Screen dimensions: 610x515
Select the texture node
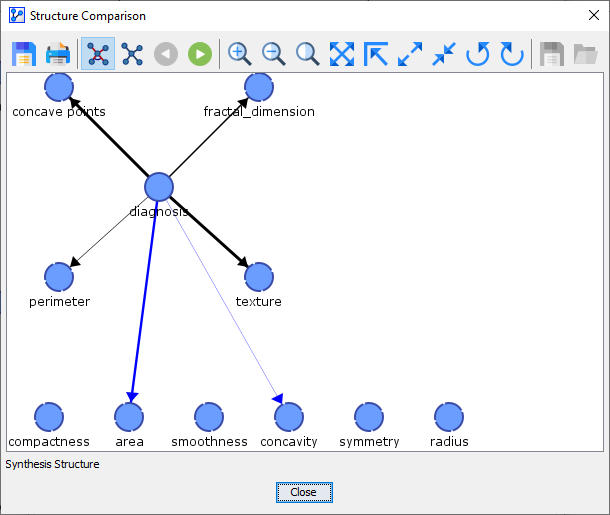pyautogui.click(x=259, y=277)
